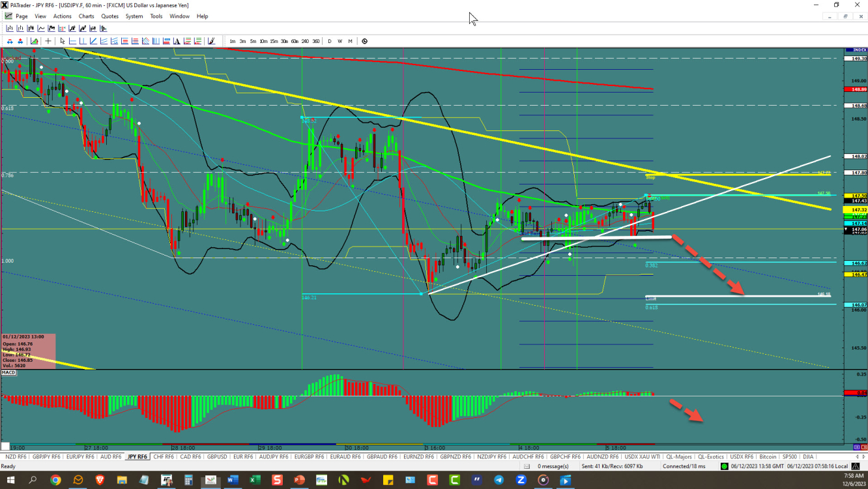
Task: Select the vertical cycle lines tool
Action: (156, 41)
